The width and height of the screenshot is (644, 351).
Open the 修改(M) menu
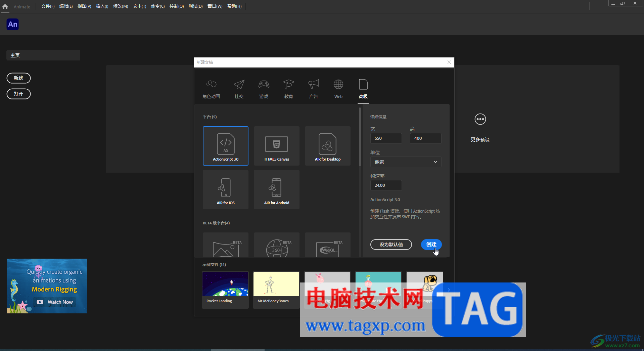[x=121, y=6]
